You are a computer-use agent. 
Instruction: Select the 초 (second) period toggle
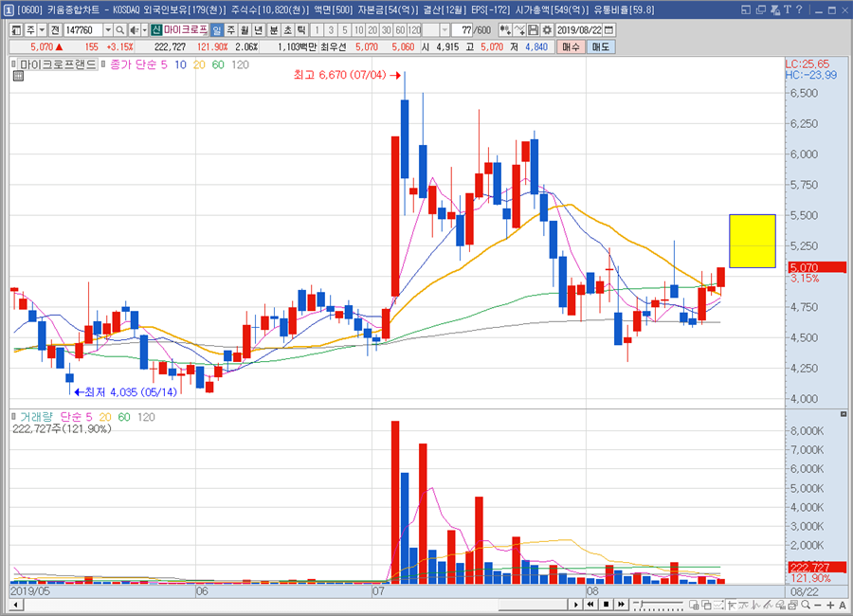pos(288,30)
